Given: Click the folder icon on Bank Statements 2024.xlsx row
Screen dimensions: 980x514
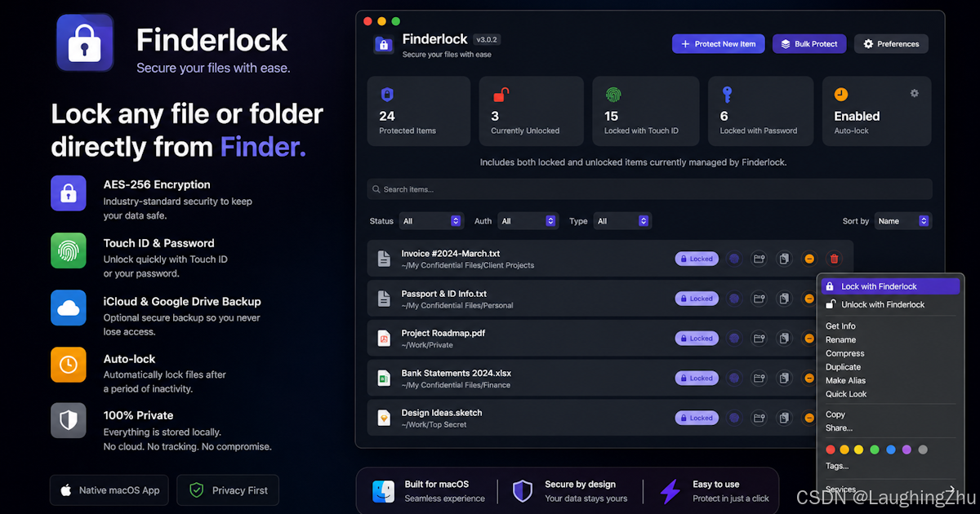Looking at the screenshot, I should pos(759,378).
